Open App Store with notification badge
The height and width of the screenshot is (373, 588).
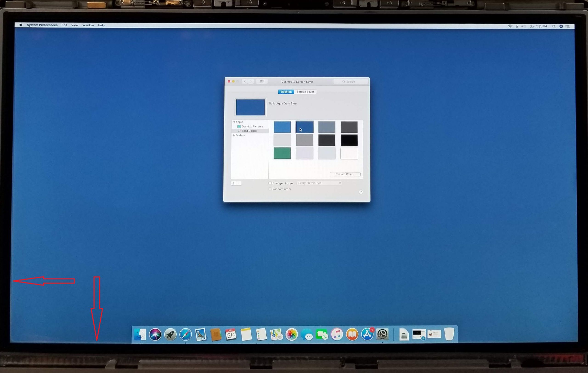(367, 334)
